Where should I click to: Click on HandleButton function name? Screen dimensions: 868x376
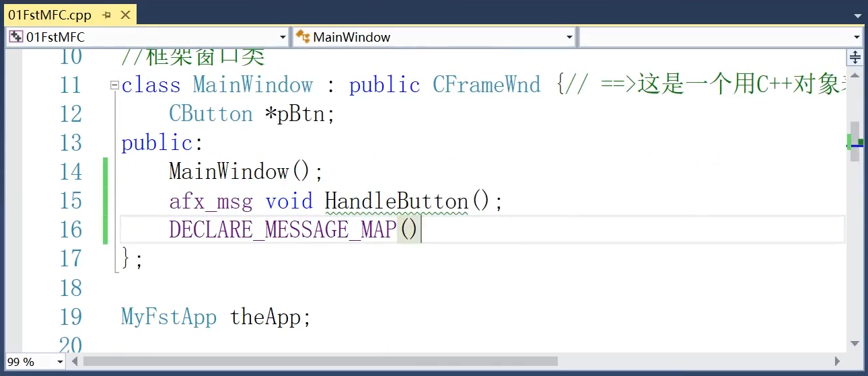click(396, 200)
